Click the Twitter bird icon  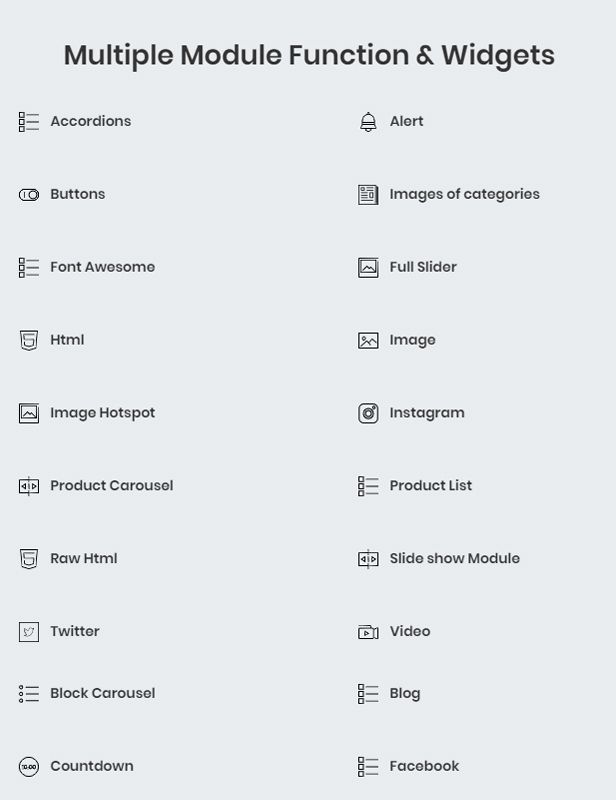(x=29, y=632)
